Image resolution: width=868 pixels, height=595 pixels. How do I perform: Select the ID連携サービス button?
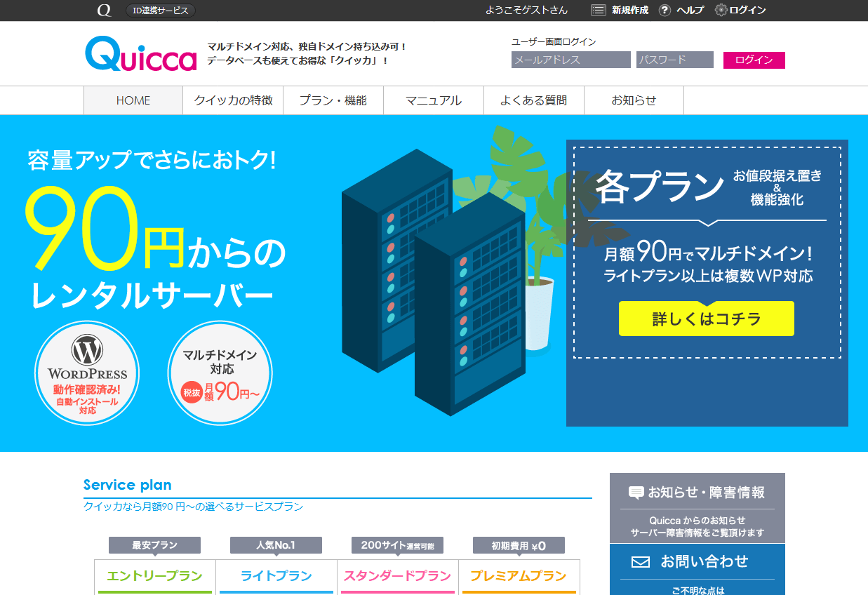point(161,11)
